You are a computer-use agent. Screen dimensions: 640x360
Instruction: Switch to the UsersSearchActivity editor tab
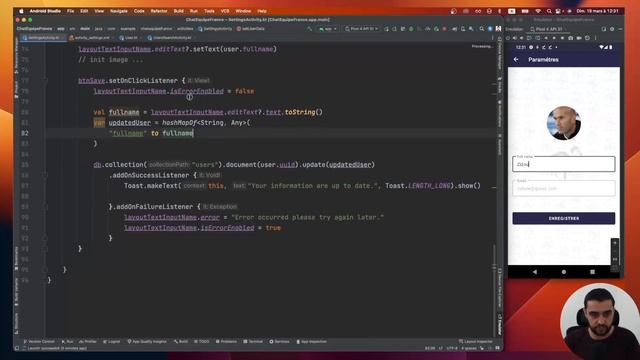171,38
